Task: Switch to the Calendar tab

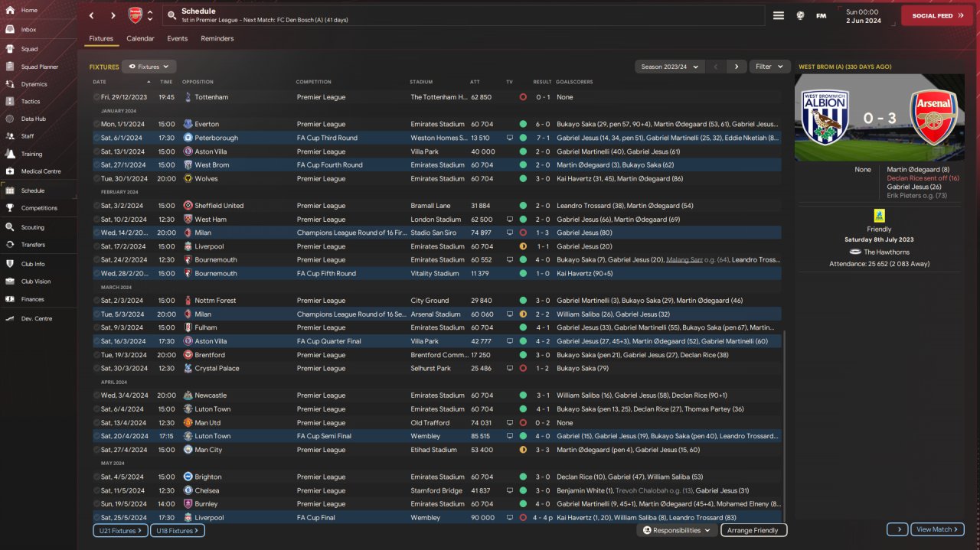Action: pos(140,38)
